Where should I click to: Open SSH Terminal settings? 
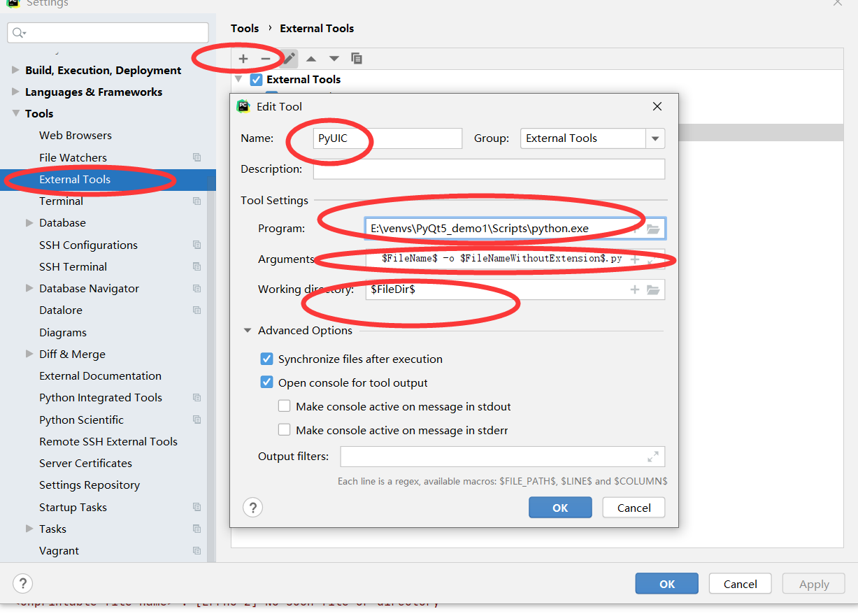[73, 267]
